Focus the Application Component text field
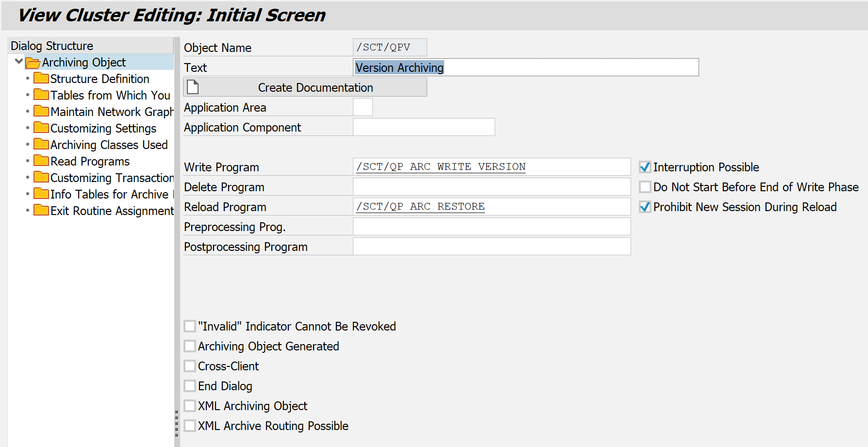868x447 pixels. tap(423, 127)
